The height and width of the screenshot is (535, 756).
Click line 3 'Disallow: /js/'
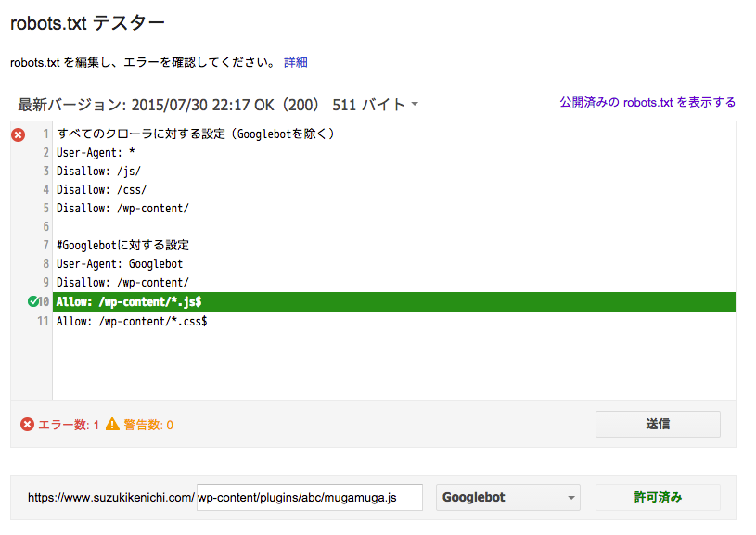coord(98,172)
